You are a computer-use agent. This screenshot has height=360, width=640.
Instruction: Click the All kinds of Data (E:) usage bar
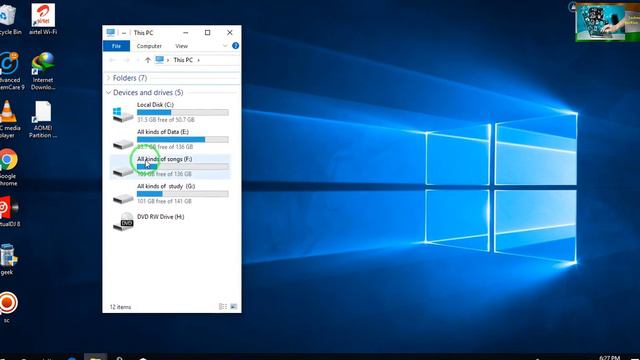click(182, 140)
